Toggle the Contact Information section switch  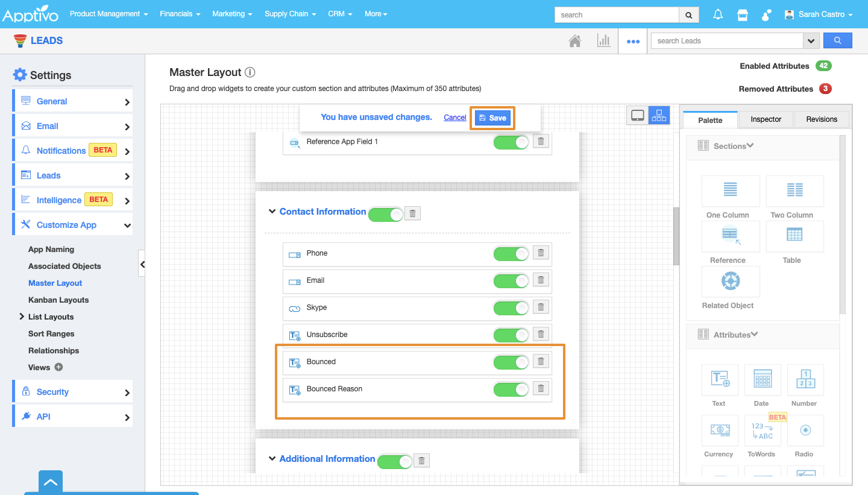point(385,215)
